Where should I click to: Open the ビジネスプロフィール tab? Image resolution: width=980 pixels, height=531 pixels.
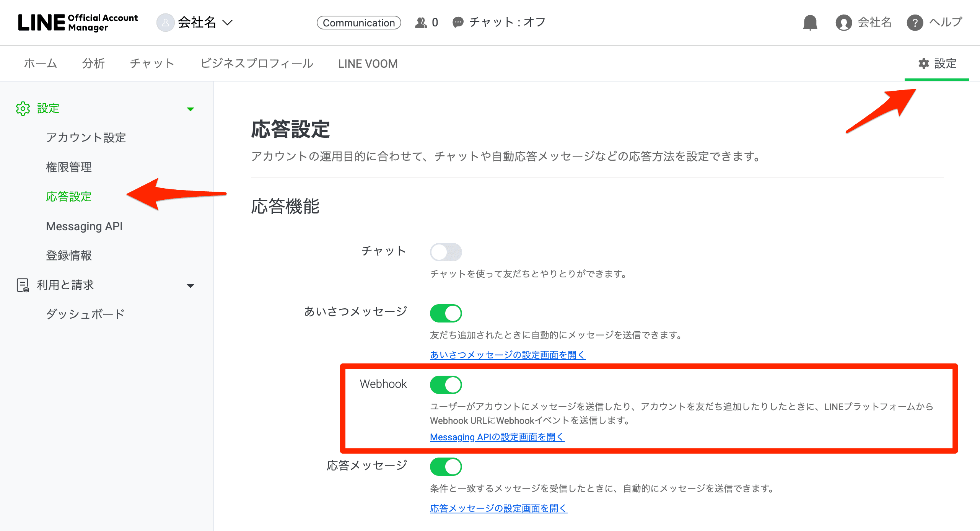pyautogui.click(x=257, y=64)
